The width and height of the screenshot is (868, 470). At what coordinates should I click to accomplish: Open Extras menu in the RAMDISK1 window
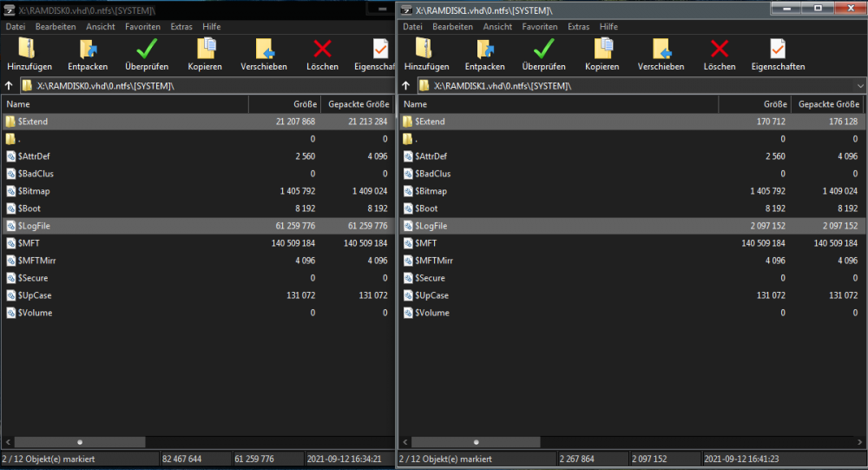point(579,27)
